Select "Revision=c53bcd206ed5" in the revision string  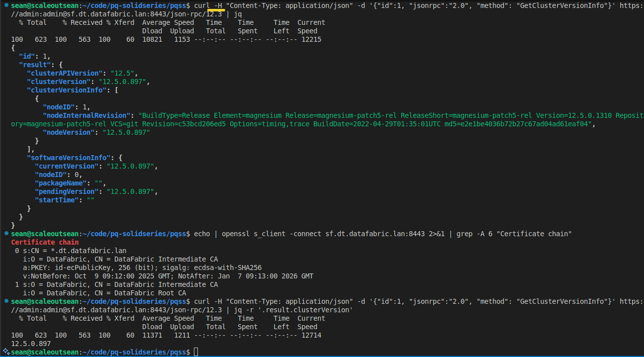click(x=184, y=124)
